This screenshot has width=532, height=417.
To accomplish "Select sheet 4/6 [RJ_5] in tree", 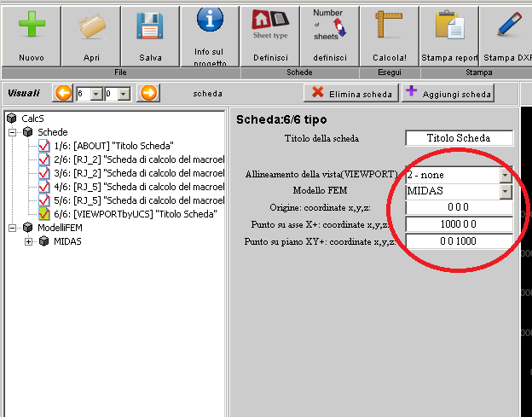I will pyautogui.click(x=139, y=187).
